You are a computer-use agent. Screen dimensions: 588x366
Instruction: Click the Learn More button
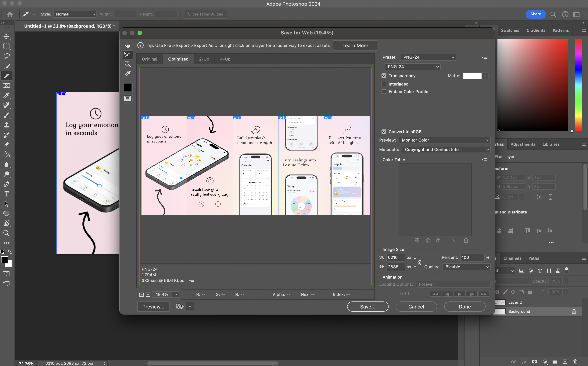point(355,45)
